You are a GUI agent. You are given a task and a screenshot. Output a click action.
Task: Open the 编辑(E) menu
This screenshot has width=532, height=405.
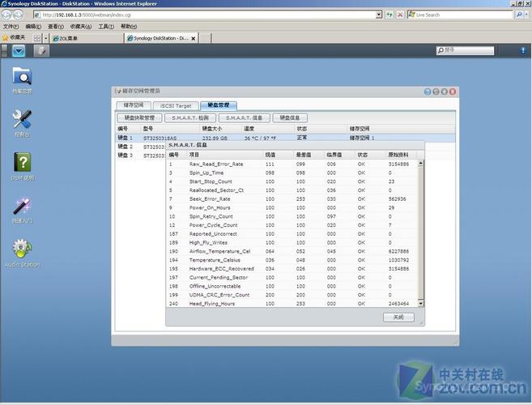pos(33,26)
